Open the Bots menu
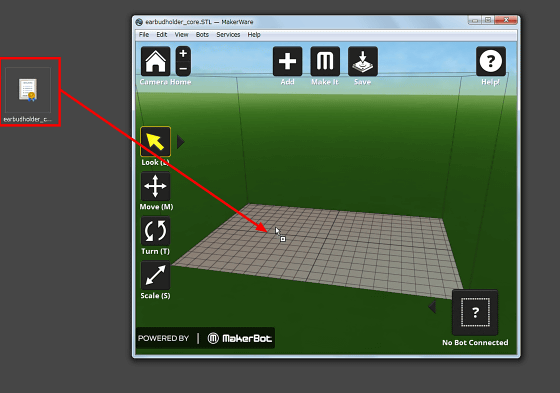560x393 pixels. point(202,35)
